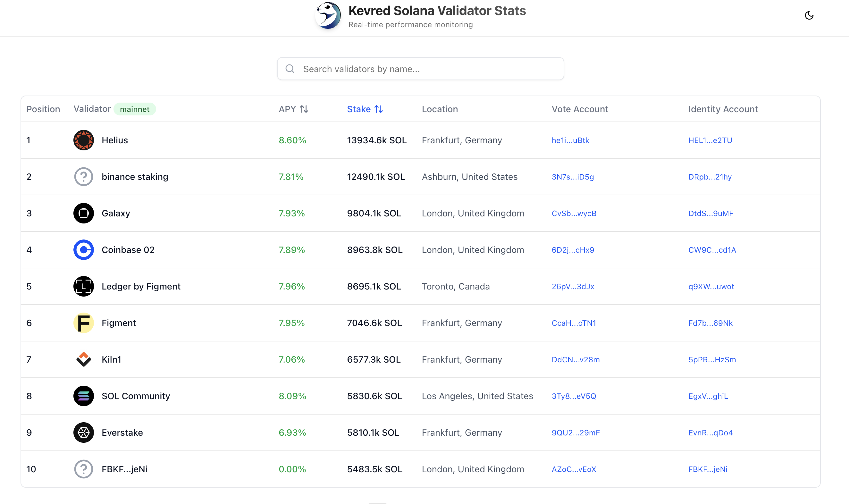This screenshot has height=504, width=849.
Task: Open vote account 3Ty8...eV5Q
Action: click(x=574, y=396)
